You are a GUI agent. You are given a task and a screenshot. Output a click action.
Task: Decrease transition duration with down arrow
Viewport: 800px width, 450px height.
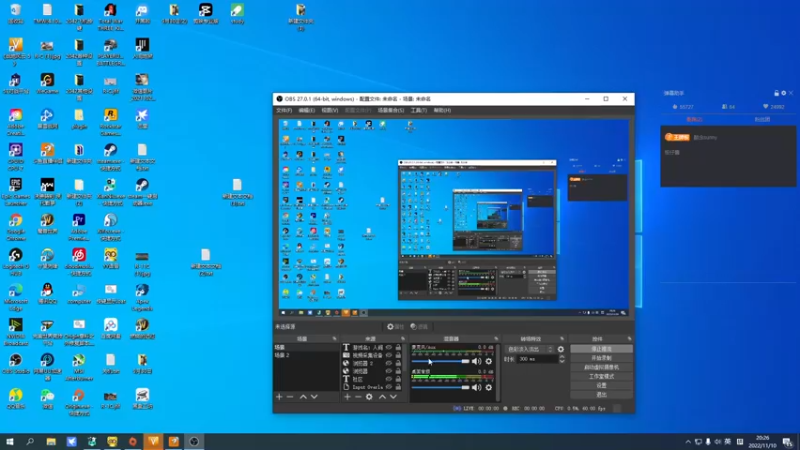pos(562,362)
